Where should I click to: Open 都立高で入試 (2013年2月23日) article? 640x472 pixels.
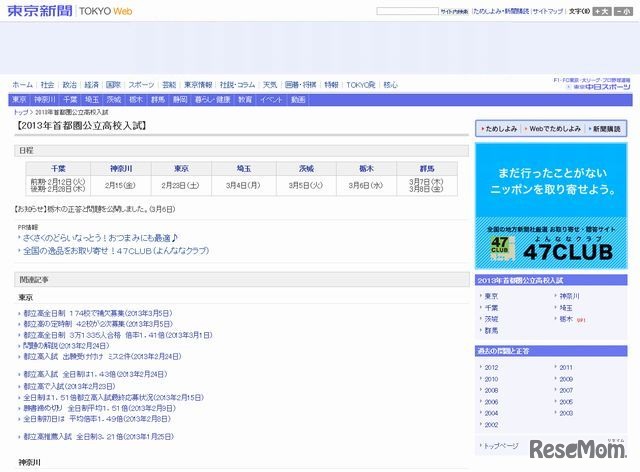69,386
